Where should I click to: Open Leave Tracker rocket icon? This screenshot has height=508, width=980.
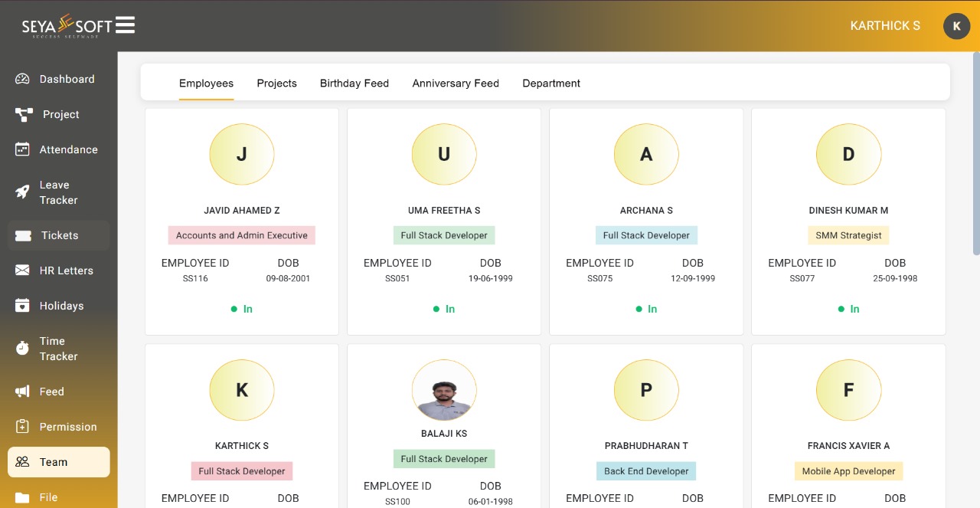(22, 192)
